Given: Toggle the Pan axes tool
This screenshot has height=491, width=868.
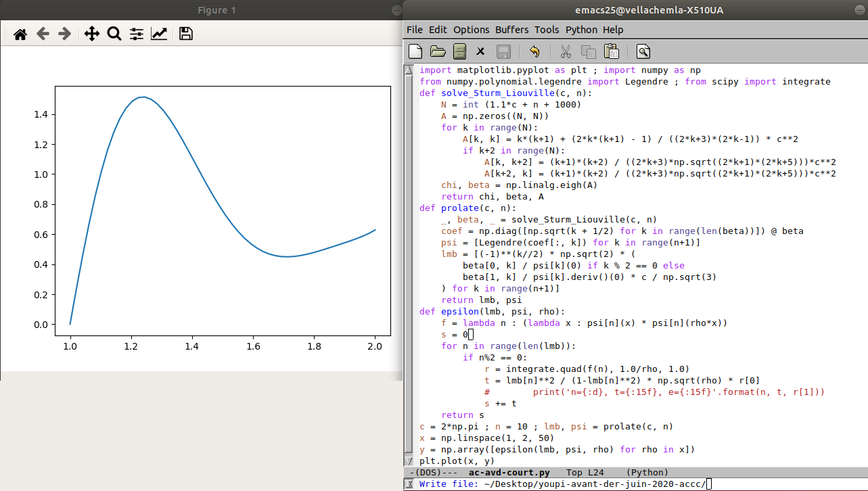Looking at the screenshot, I should click(x=91, y=34).
